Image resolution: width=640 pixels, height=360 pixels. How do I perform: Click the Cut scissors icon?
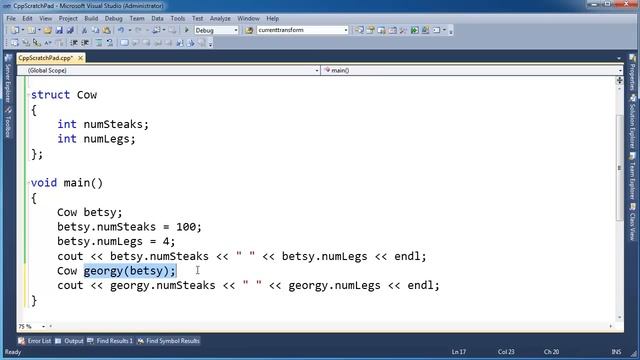tap(84, 30)
